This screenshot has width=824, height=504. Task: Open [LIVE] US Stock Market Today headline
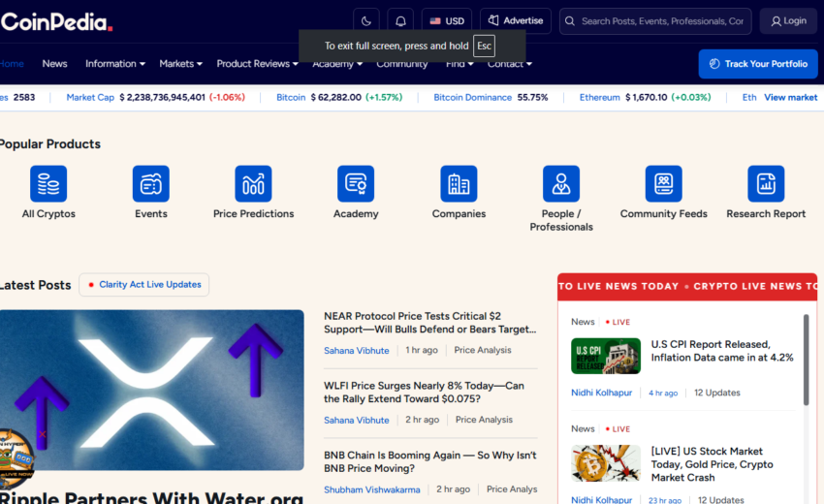click(x=713, y=464)
